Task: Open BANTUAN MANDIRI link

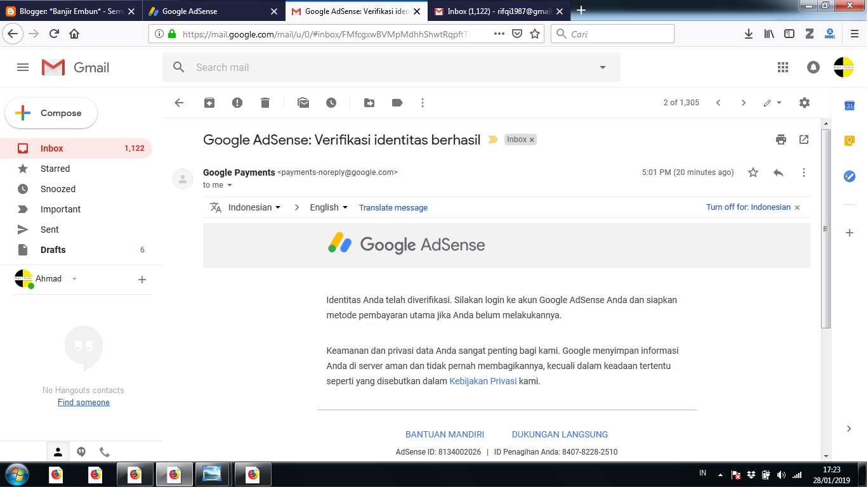Action: [x=445, y=434]
